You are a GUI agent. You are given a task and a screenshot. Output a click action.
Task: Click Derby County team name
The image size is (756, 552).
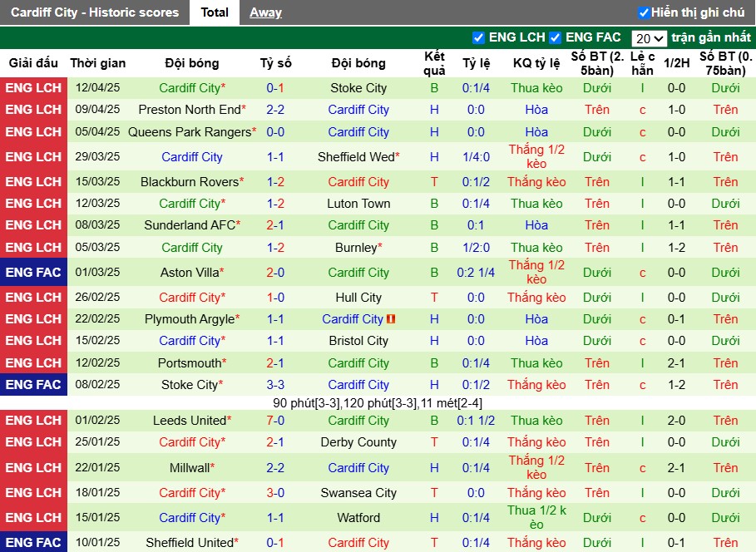tap(358, 442)
